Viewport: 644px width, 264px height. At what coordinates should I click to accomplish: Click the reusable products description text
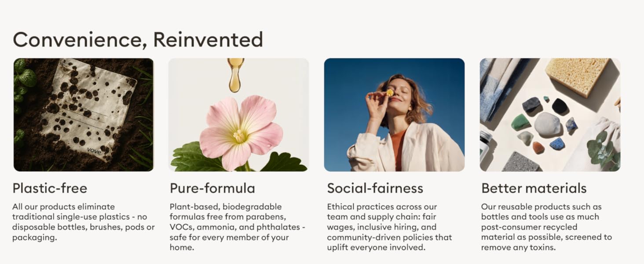coord(546,227)
